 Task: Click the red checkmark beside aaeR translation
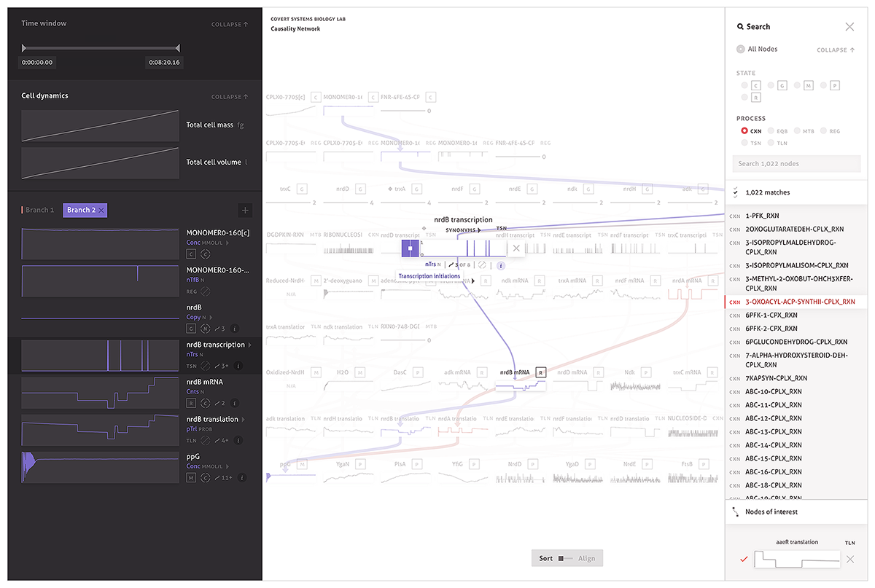(744, 559)
